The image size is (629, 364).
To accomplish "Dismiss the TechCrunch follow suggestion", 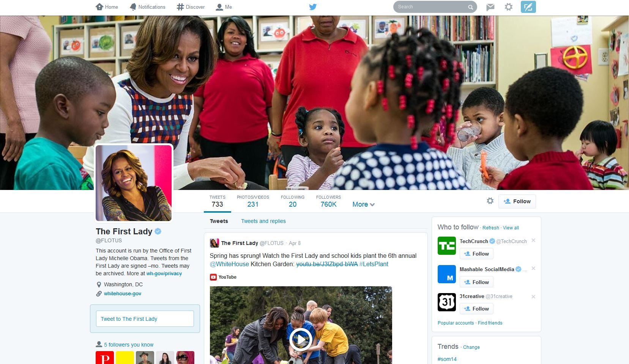I will [533, 240].
